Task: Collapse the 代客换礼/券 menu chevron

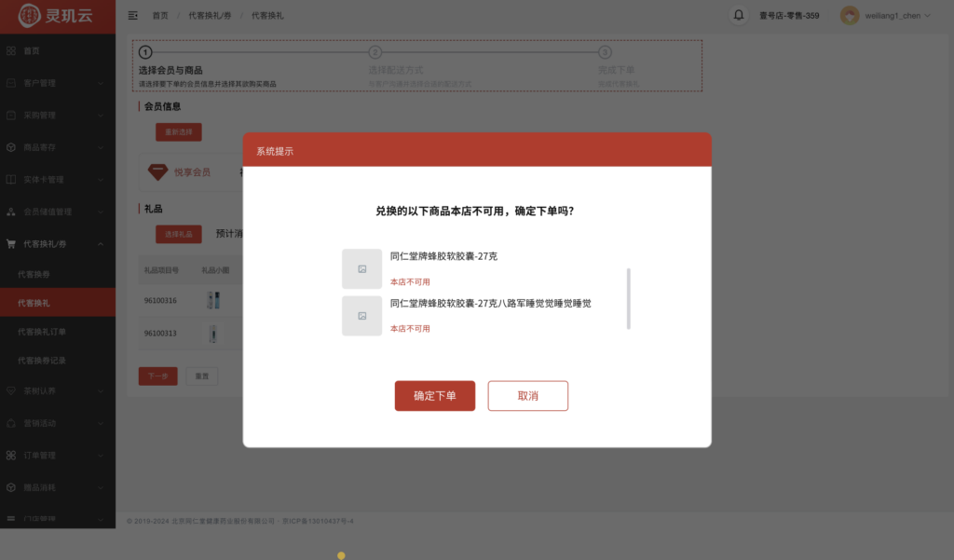Action: tap(101, 245)
